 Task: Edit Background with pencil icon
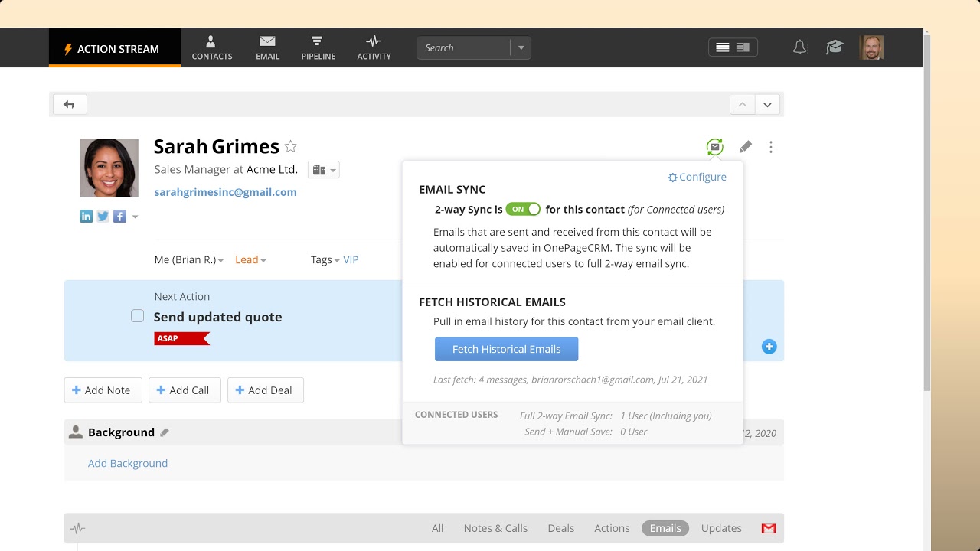(x=164, y=432)
